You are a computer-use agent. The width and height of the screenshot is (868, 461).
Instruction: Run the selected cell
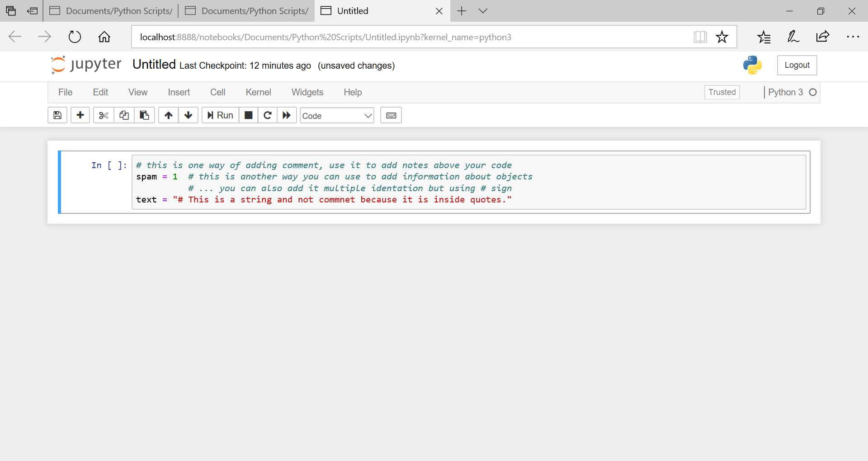coord(220,115)
